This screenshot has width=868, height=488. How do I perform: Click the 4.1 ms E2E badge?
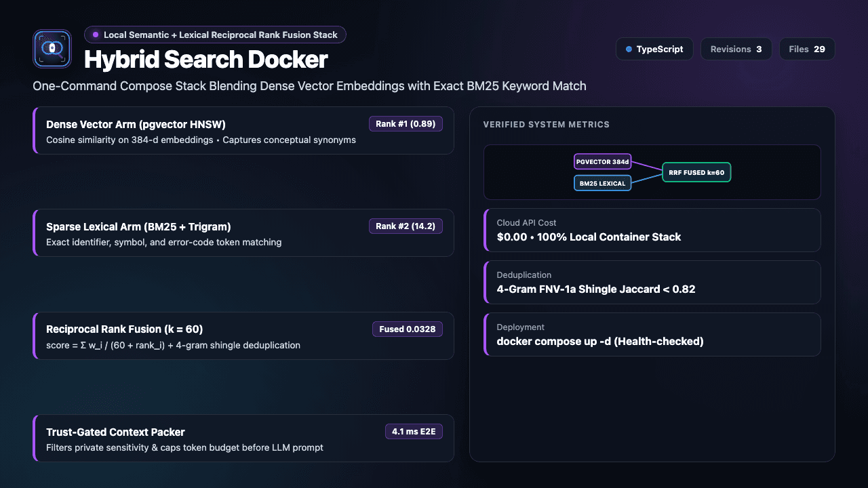(x=414, y=432)
